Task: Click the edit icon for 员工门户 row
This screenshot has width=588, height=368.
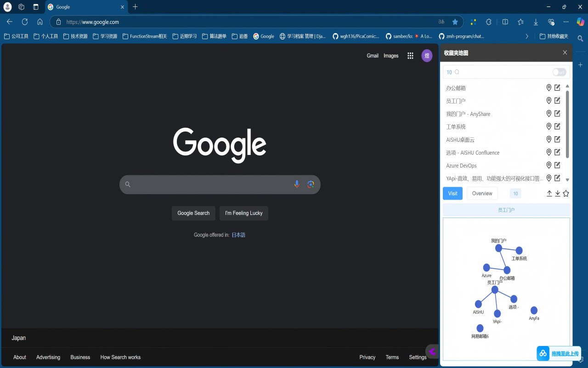Action: pyautogui.click(x=557, y=100)
